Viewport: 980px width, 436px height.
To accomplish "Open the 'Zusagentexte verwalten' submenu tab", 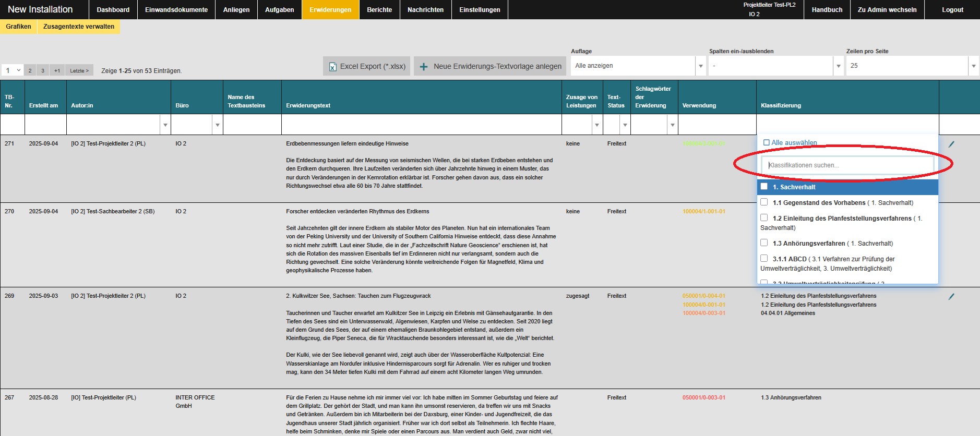I will (x=79, y=27).
